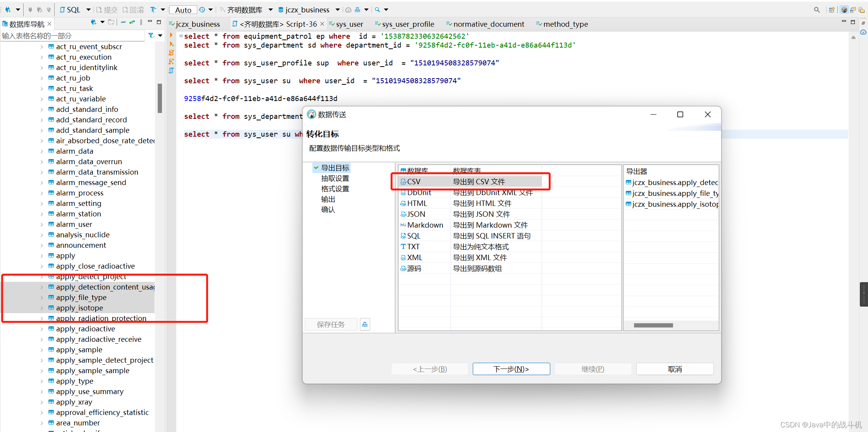Collapse the 导出目标 wizard tree node
This screenshot has width=868, height=432.
coord(316,168)
